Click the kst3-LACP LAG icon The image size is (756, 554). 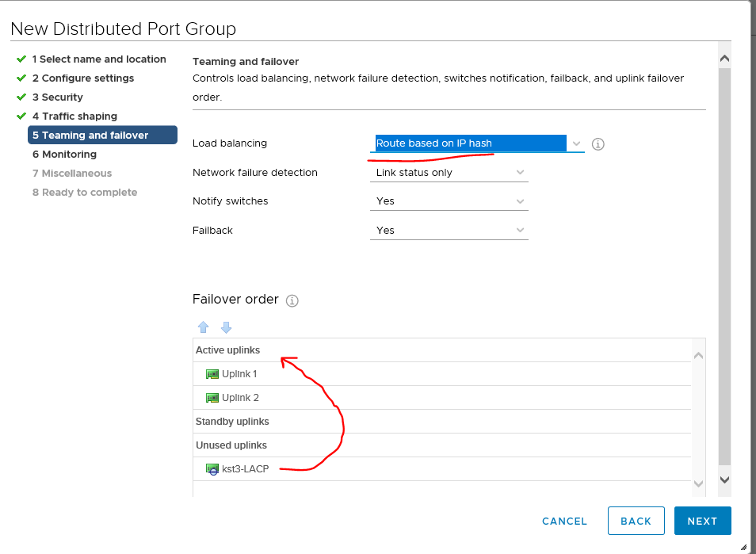pyautogui.click(x=212, y=468)
